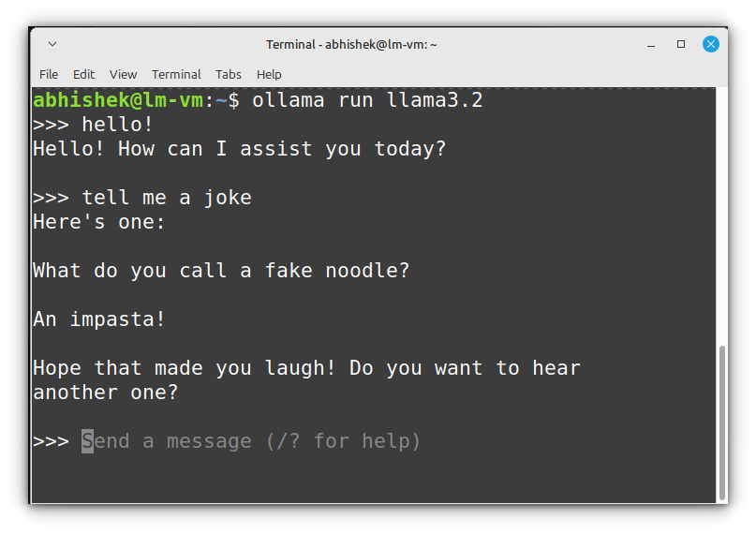Open the View menu
Image resolution: width=756 pixels, height=534 pixels.
click(123, 74)
